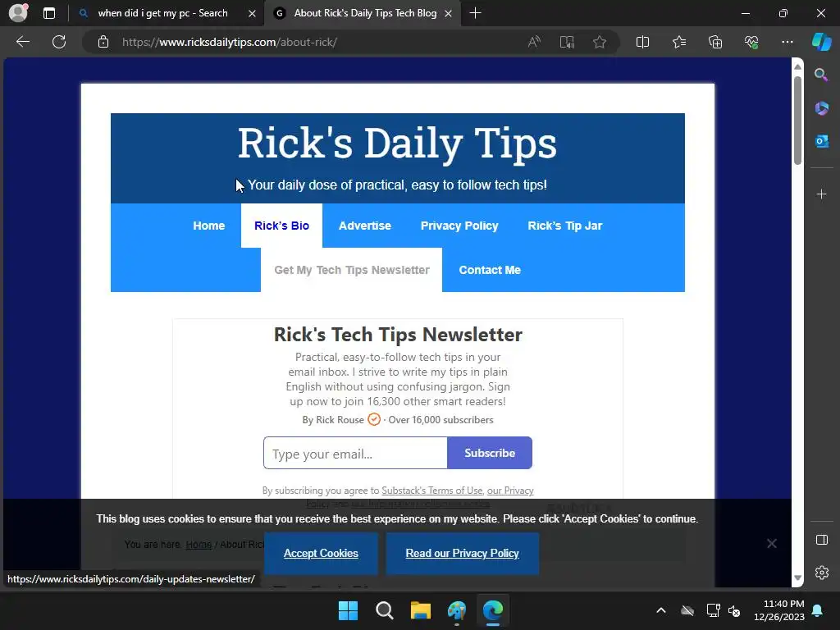Go back with the browser back arrow
The image size is (840, 630).
pyautogui.click(x=22, y=42)
